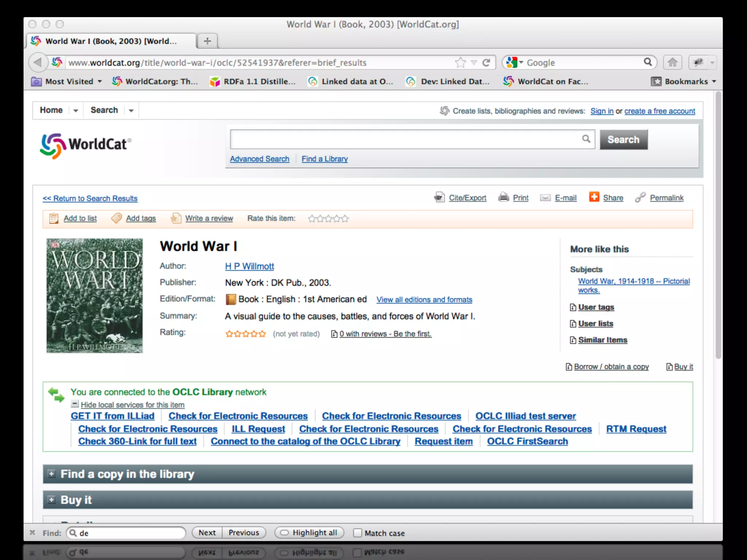Open the browser home page icon
747x560 pixels.
click(672, 63)
